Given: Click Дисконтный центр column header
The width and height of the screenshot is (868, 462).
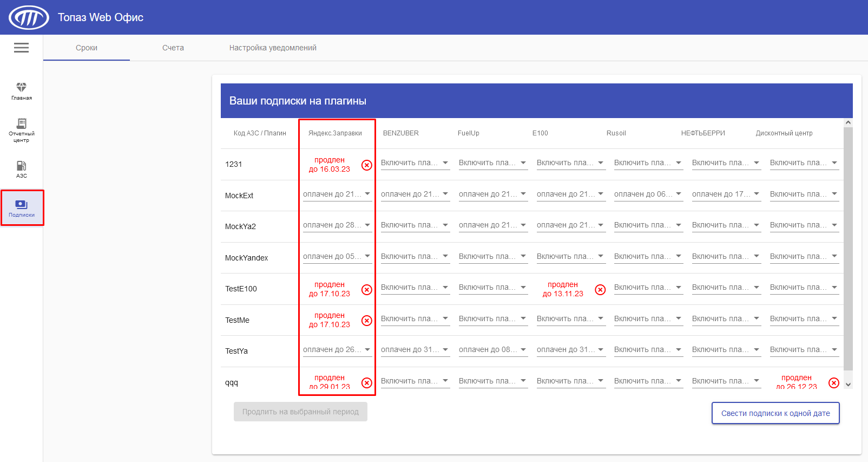Looking at the screenshot, I should [784, 133].
